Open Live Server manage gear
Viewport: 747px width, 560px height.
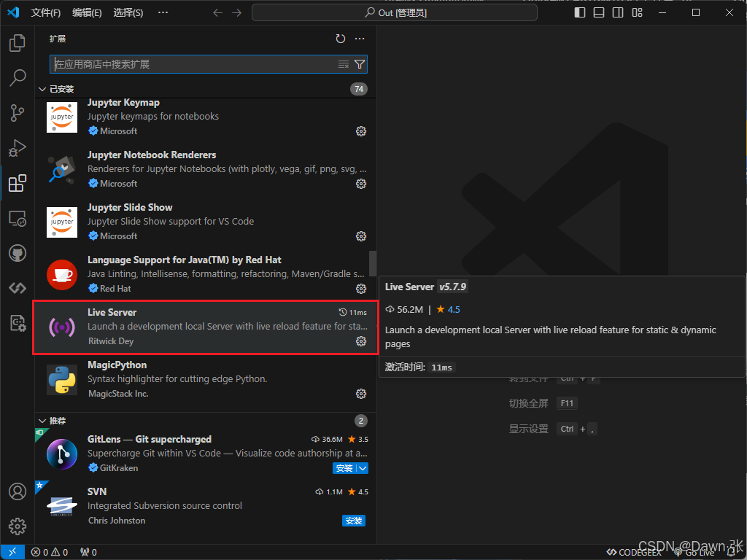[361, 341]
